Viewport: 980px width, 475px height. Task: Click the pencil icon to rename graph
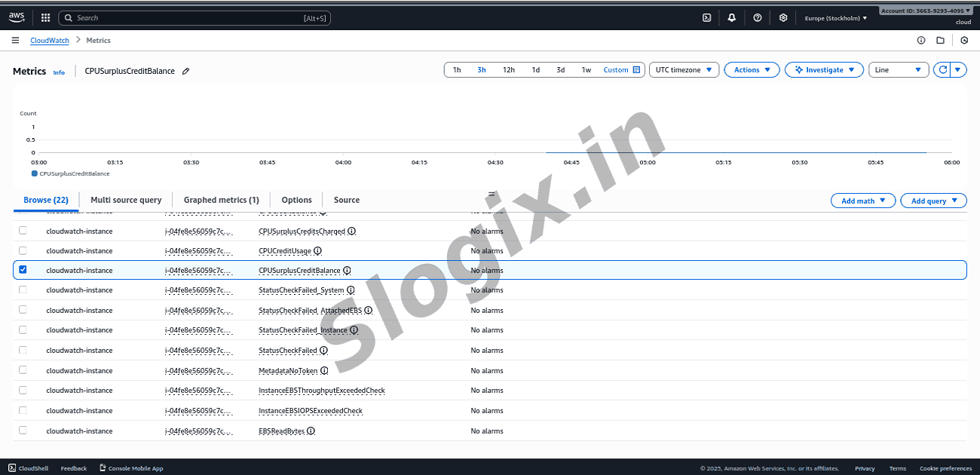pos(186,71)
